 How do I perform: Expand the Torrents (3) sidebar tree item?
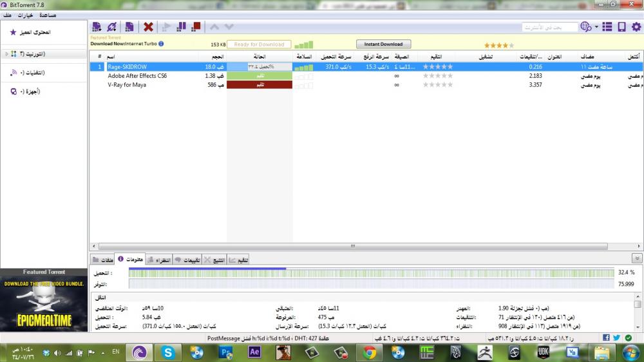pos(6,54)
